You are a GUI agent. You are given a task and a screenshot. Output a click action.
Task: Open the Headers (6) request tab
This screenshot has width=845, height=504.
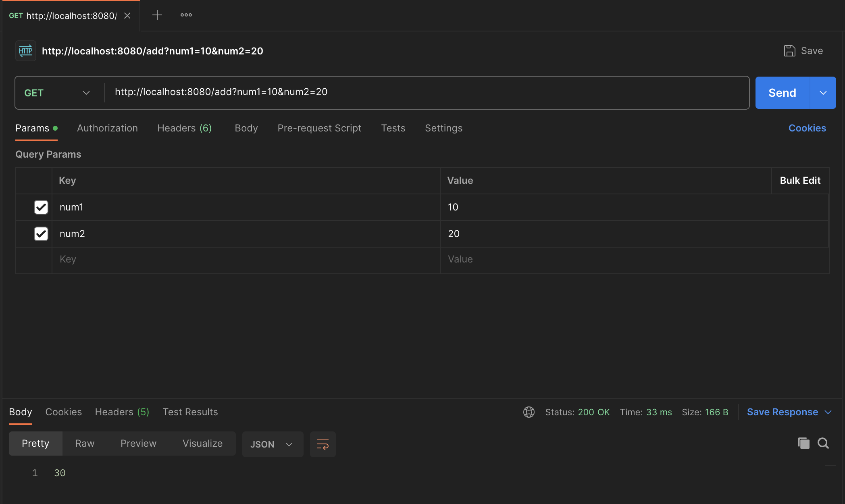point(185,128)
